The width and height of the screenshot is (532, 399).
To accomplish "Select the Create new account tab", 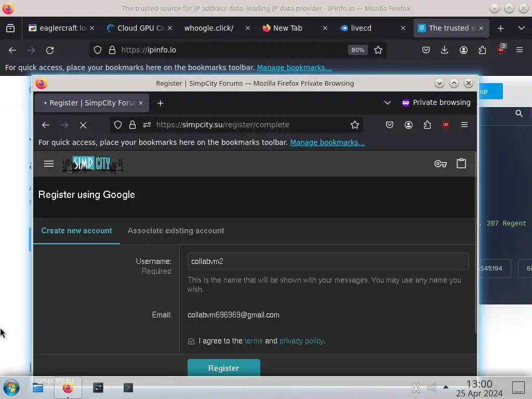I will point(77,231).
